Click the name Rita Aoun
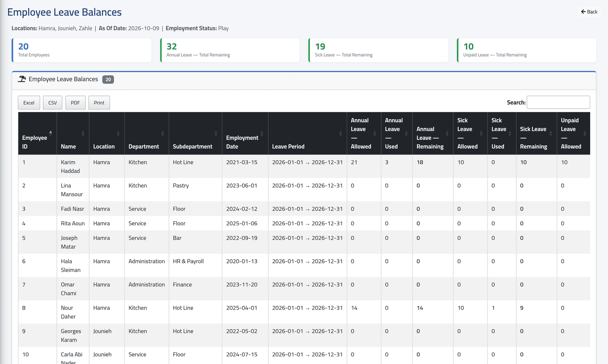 pos(73,223)
